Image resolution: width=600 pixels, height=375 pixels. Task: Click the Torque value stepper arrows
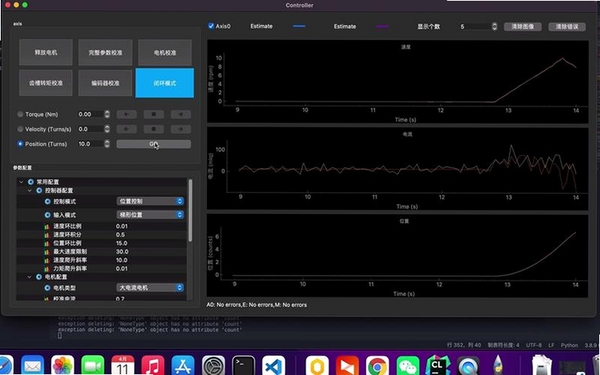(x=107, y=114)
